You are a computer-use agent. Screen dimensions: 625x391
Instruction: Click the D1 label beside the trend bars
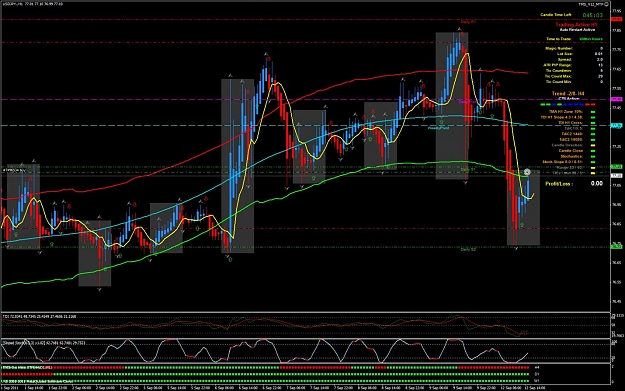pyautogui.click(x=537, y=374)
